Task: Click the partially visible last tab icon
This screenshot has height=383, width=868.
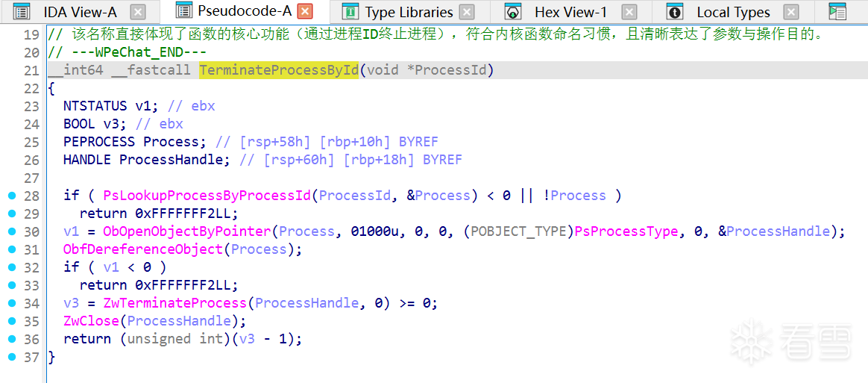Action: (838, 12)
